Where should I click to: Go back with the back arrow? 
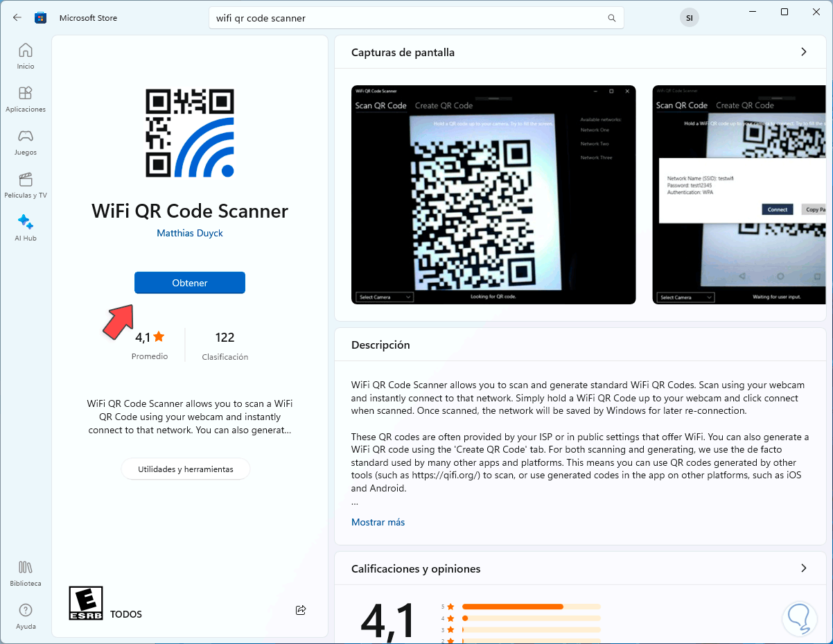pos(17,18)
